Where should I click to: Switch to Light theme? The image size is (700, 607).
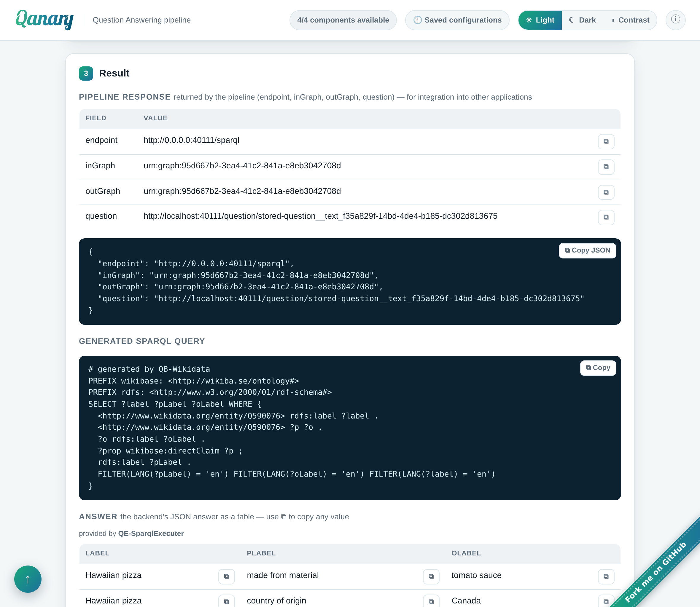(x=540, y=20)
